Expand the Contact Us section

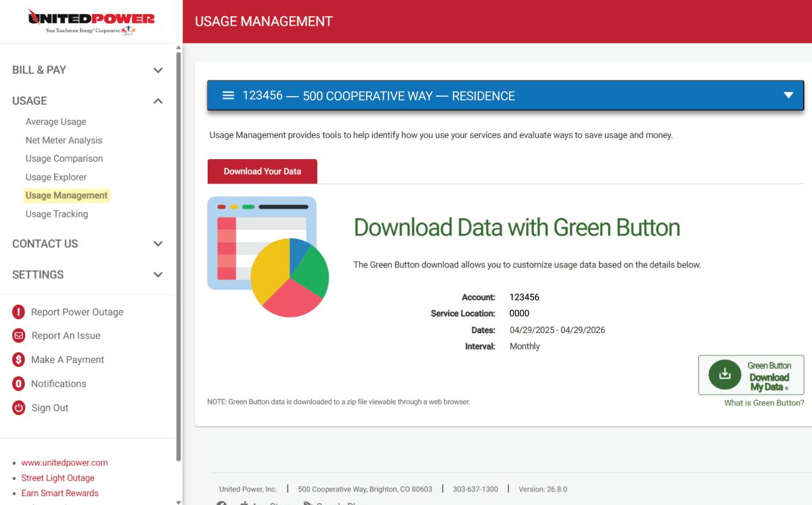(x=88, y=244)
